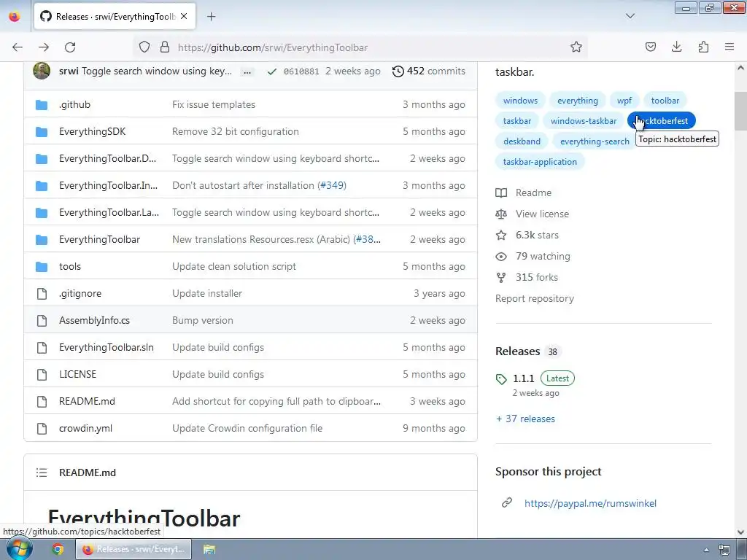
Task: Open the .github folder
Action: pyautogui.click(x=75, y=104)
